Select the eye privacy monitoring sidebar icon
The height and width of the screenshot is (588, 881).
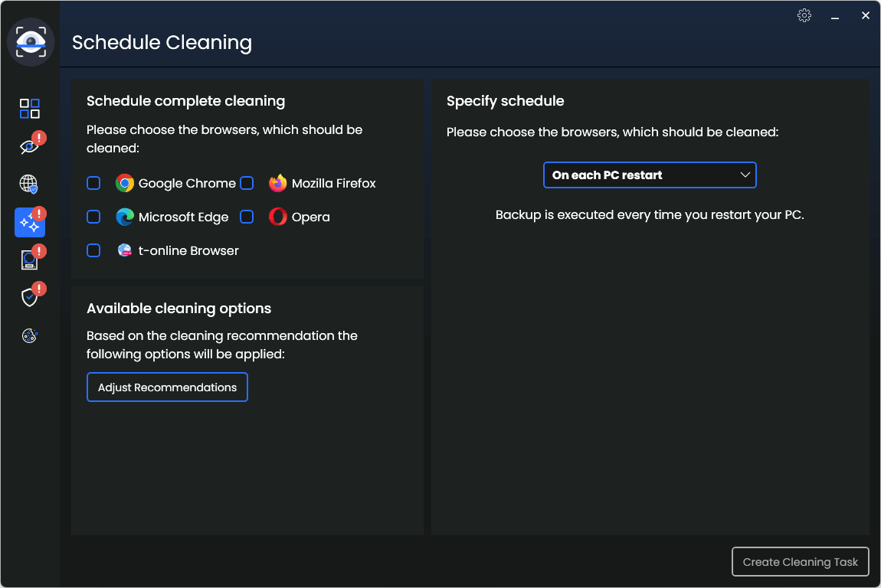pyautogui.click(x=29, y=145)
